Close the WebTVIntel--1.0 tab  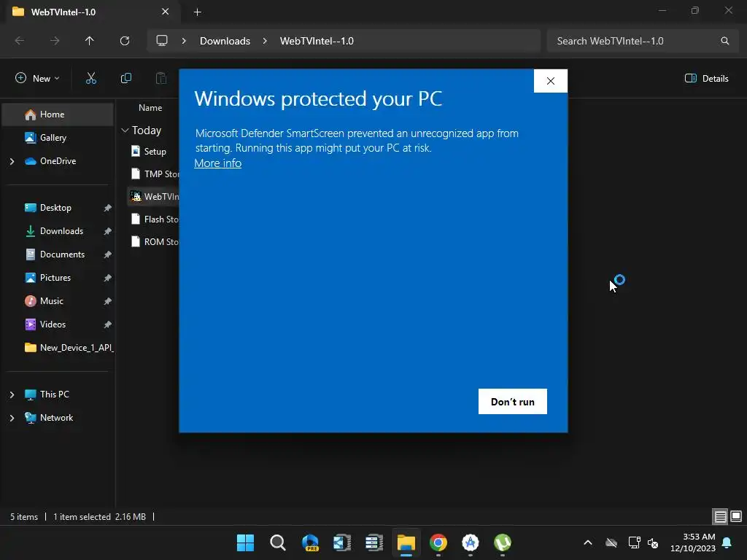coord(166,12)
